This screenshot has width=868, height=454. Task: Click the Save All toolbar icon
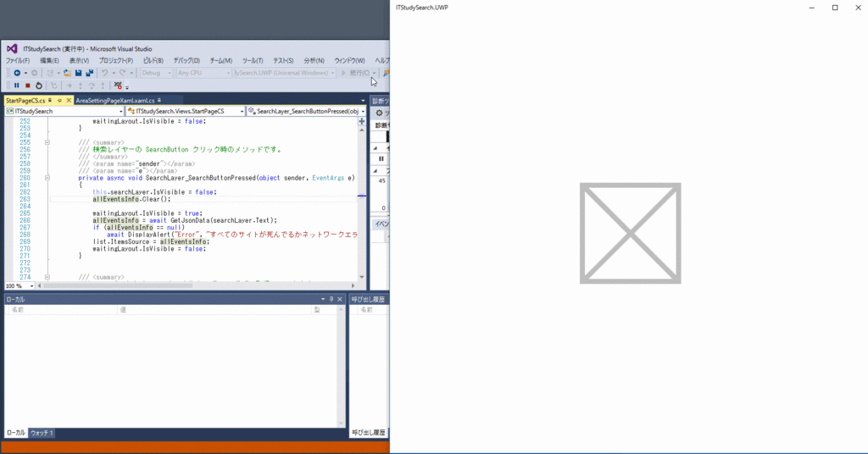tap(89, 73)
